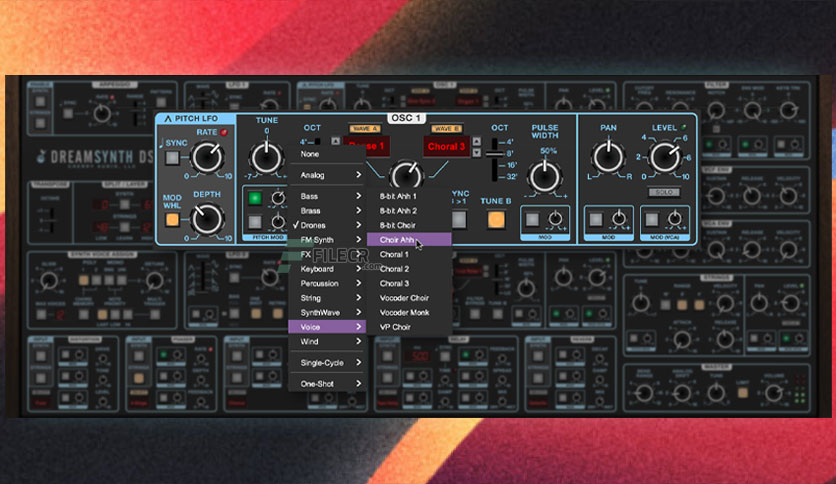This screenshot has width=836, height=484.
Task: Click the small Pan MOD amount knob
Action: (619, 219)
